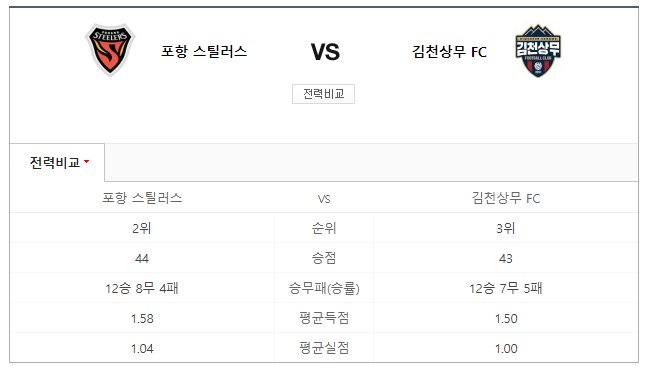The width and height of the screenshot is (646, 370).
Task: Click the Gimcheon Sangmu FC team logo
Action: point(538,51)
